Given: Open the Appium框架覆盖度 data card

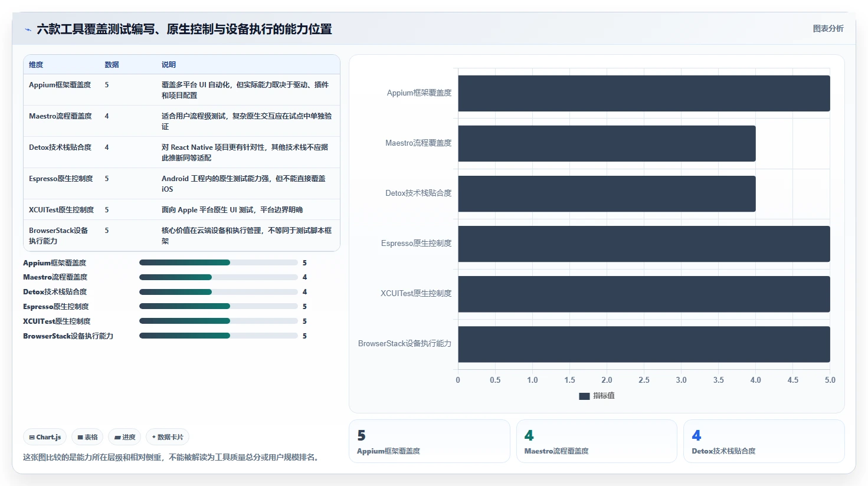Looking at the screenshot, I should coord(430,441).
